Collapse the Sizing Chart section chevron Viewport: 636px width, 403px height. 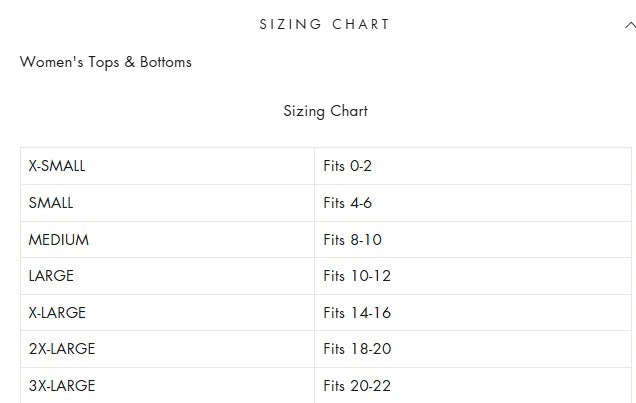click(630, 25)
